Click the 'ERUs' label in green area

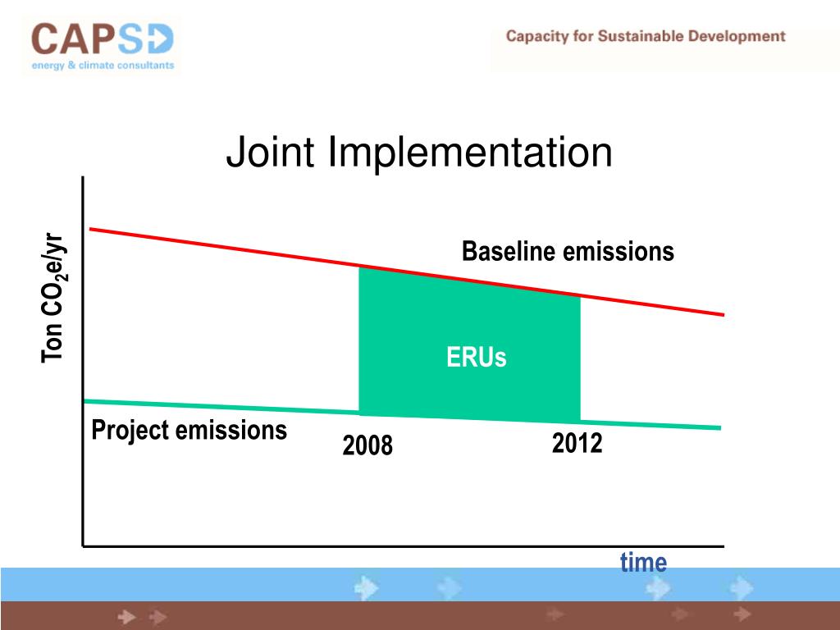tap(477, 357)
